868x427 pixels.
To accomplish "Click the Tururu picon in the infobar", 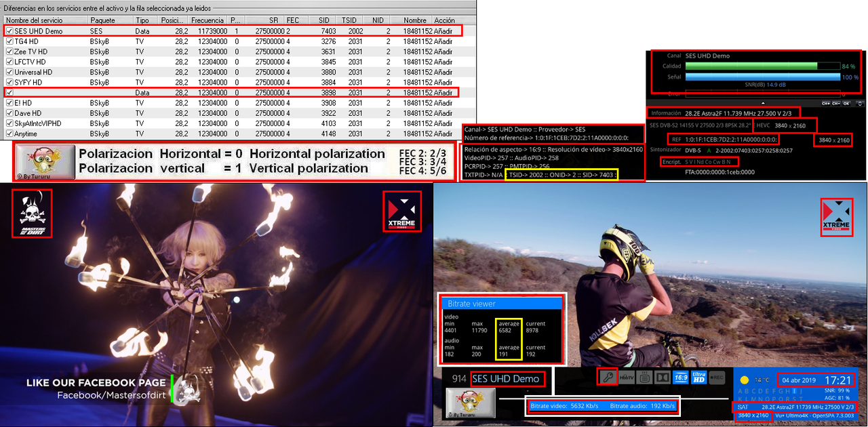I will 470,403.
